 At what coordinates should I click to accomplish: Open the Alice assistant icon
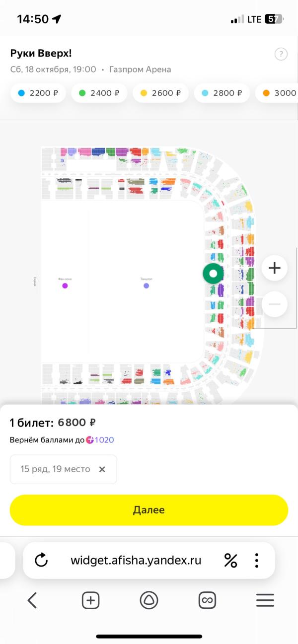(x=149, y=601)
